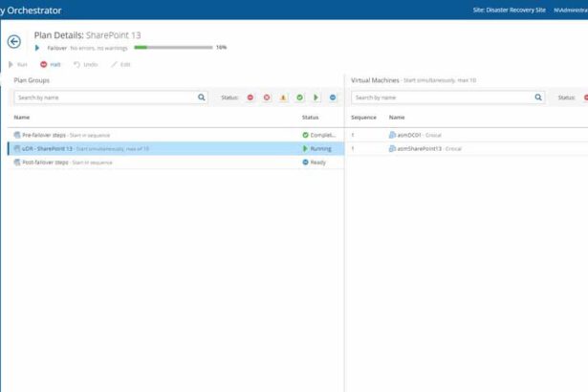
Task: Select the Pre-failover steps group row
Action: click(x=176, y=135)
